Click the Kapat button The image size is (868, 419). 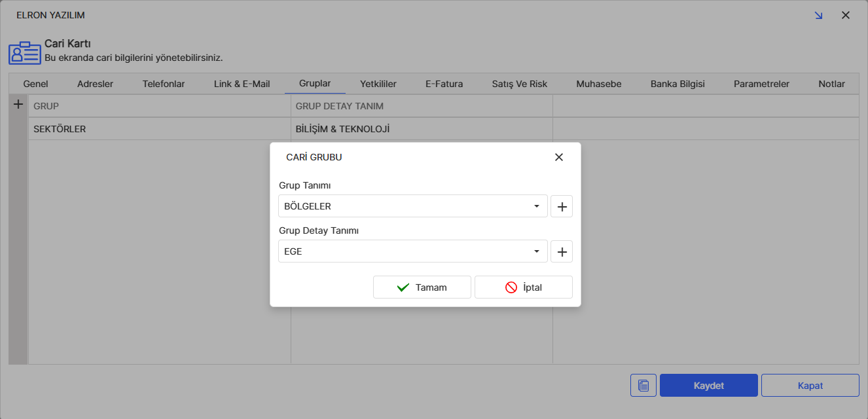810,386
